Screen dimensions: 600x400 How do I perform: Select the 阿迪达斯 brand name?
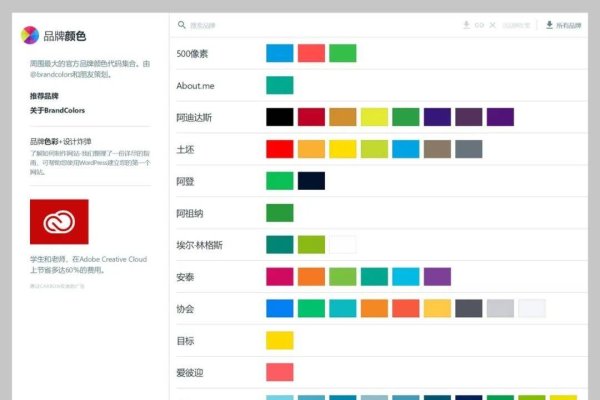click(x=194, y=118)
